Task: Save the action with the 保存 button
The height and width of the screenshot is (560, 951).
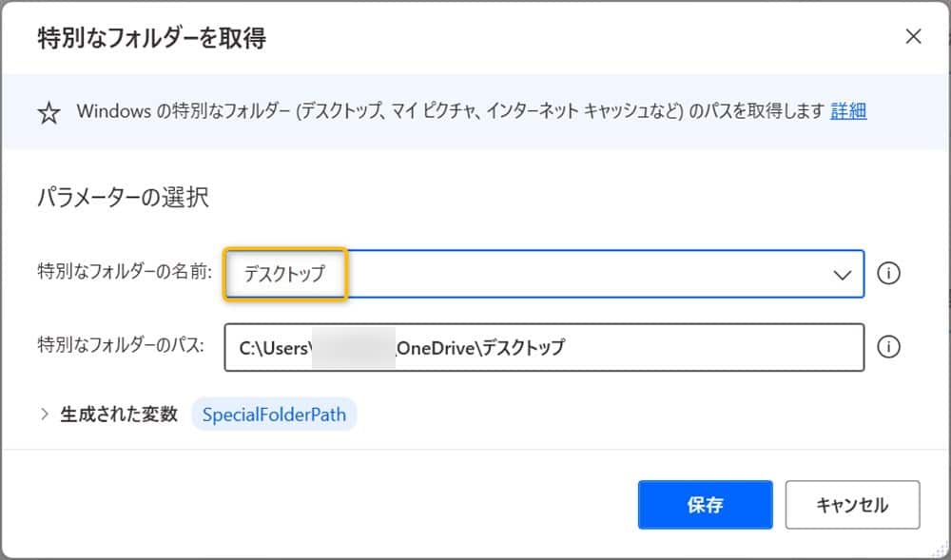Action: pos(705,505)
